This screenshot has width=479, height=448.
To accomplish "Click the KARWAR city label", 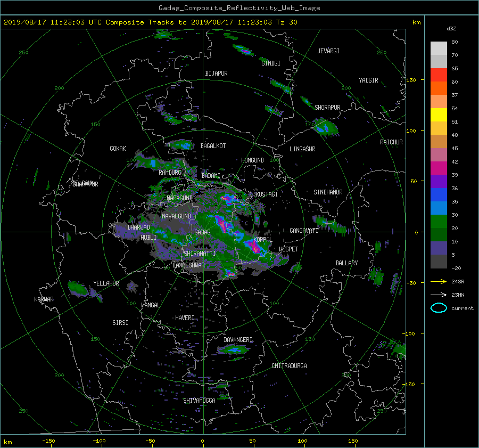I will [44, 299].
